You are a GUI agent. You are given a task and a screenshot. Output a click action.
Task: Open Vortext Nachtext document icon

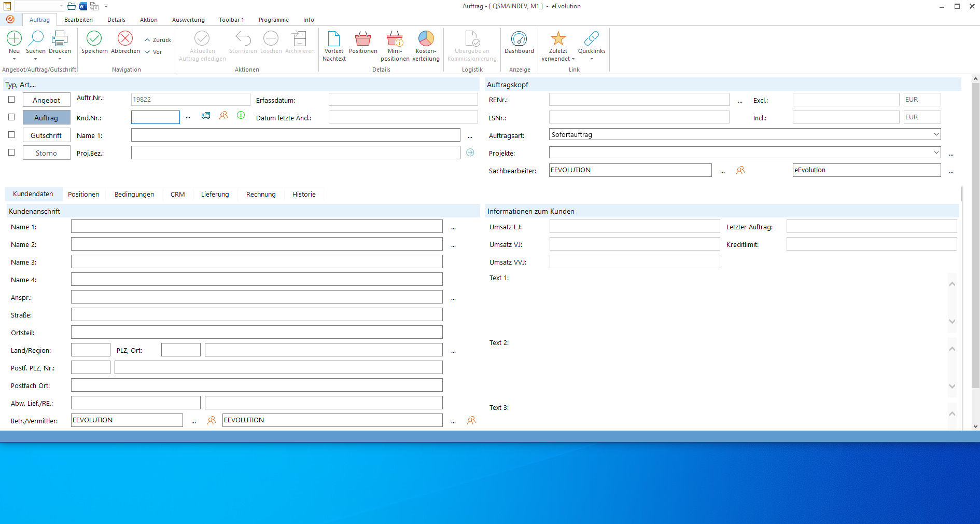tap(334, 38)
